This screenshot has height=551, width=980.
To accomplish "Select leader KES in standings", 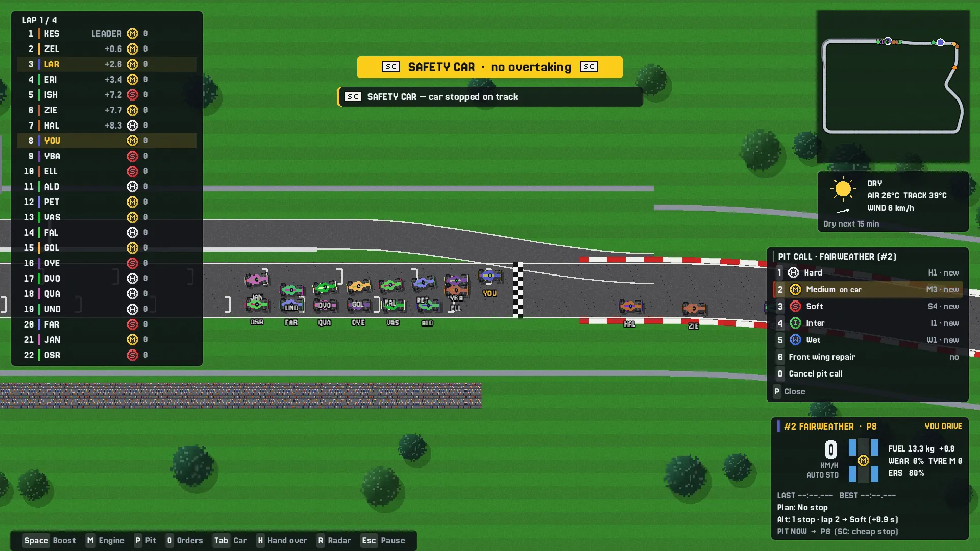I will [107, 34].
